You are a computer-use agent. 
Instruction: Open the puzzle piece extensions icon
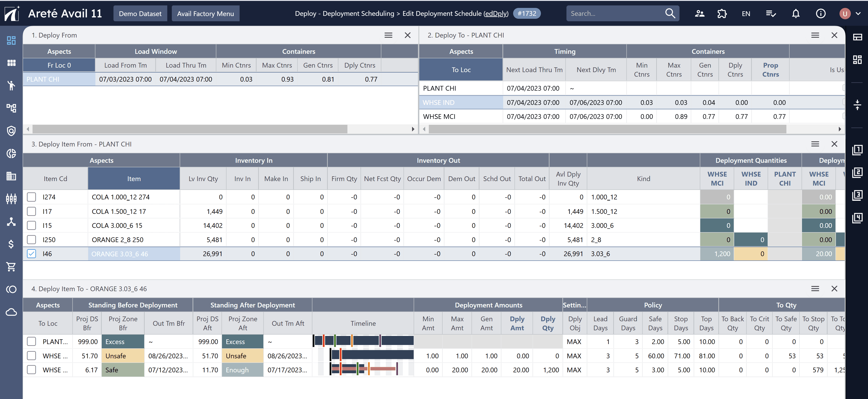pos(722,14)
